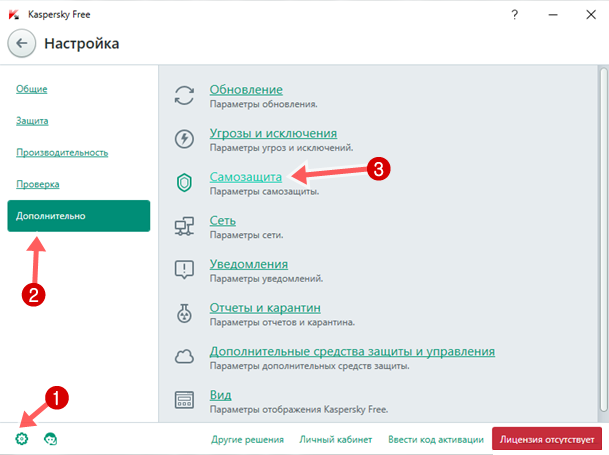
Task: Open the Обновление settings link
Action: pos(246,90)
